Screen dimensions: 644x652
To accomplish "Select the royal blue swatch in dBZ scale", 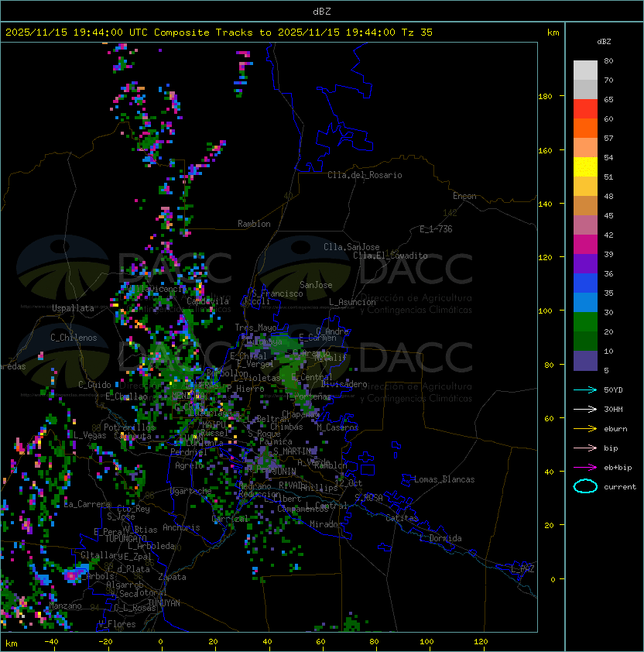I will (x=585, y=283).
